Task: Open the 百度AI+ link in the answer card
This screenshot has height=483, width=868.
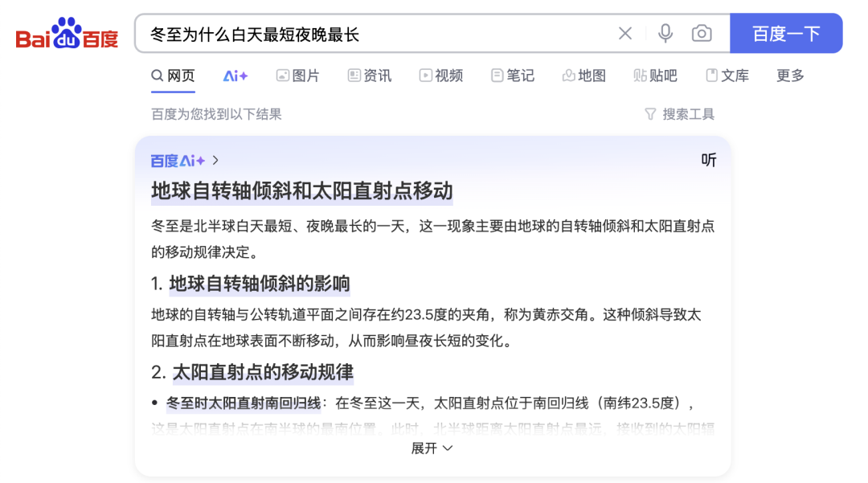Action: (185, 161)
